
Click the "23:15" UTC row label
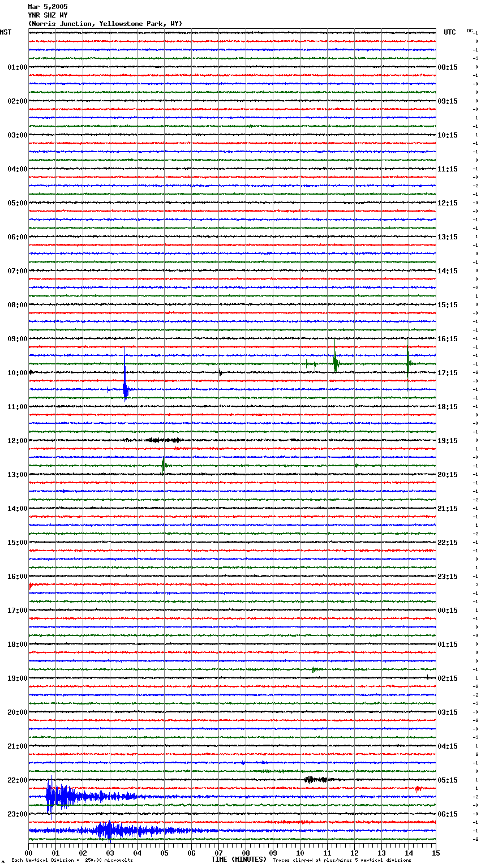coord(448,577)
